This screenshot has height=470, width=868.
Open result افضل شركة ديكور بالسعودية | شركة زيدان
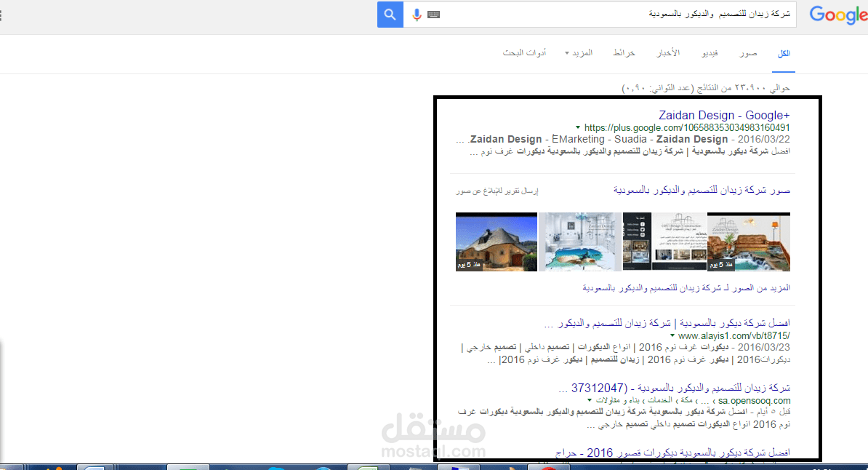click(667, 323)
